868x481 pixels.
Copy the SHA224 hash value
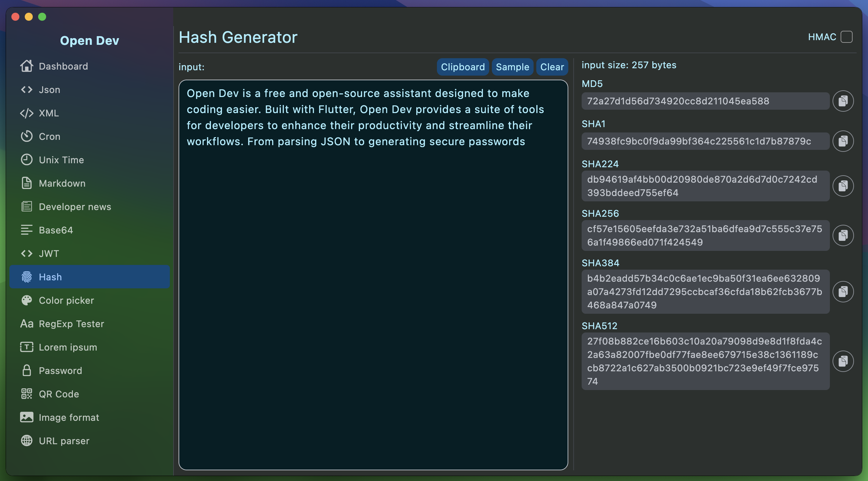point(843,186)
